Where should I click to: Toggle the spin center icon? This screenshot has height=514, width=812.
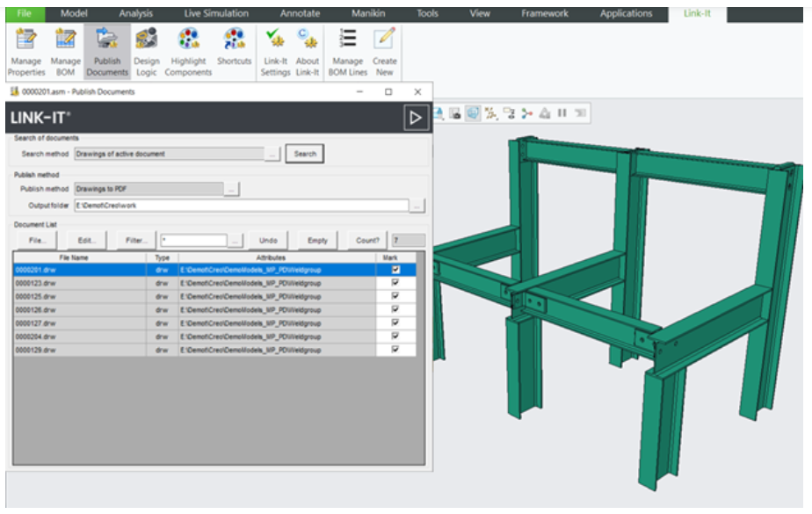(526, 113)
